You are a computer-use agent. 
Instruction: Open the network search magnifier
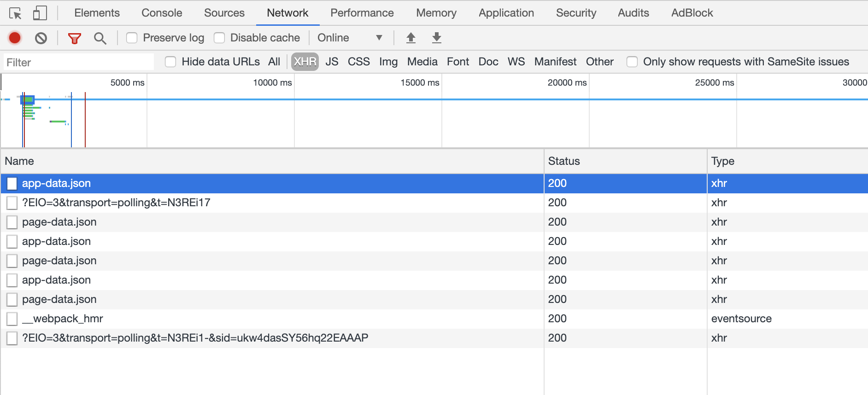click(100, 38)
